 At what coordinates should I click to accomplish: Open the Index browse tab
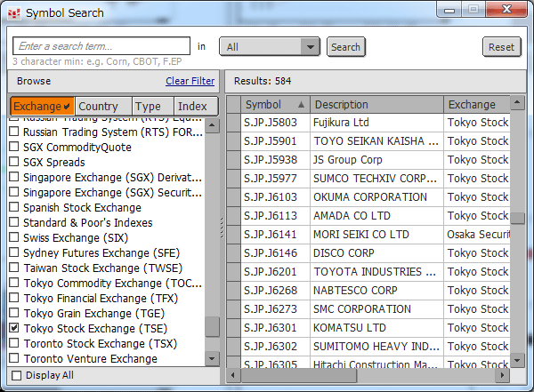(196, 106)
